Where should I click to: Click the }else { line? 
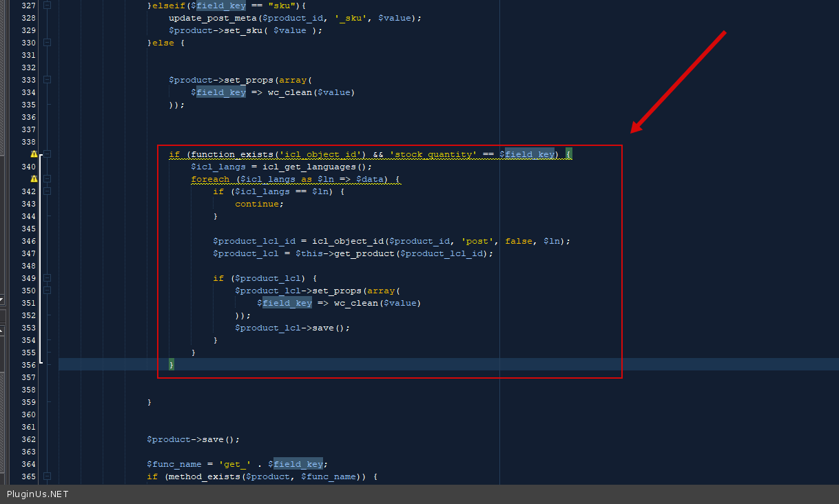point(166,43)
